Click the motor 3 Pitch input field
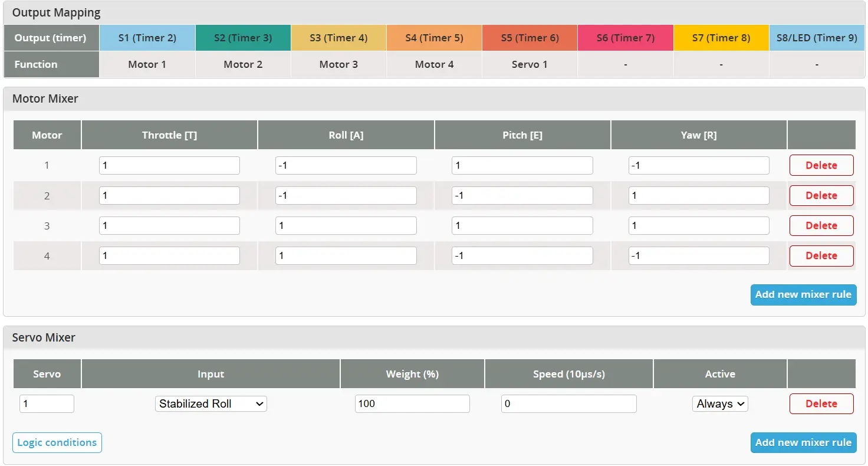868x466 pixels. click(x=522, y=225)
